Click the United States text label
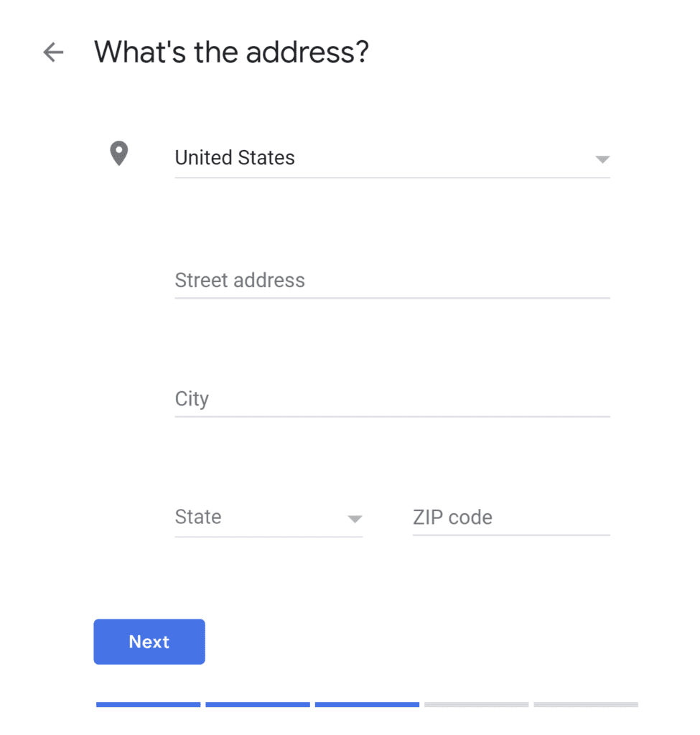 pyautogui.click(x=235, y=158)
